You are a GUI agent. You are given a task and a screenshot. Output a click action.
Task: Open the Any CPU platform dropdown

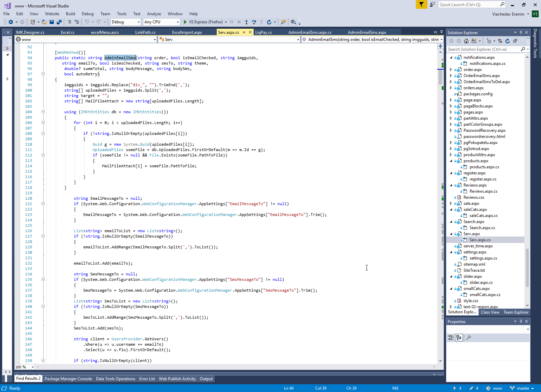click(x=178, y=22)
